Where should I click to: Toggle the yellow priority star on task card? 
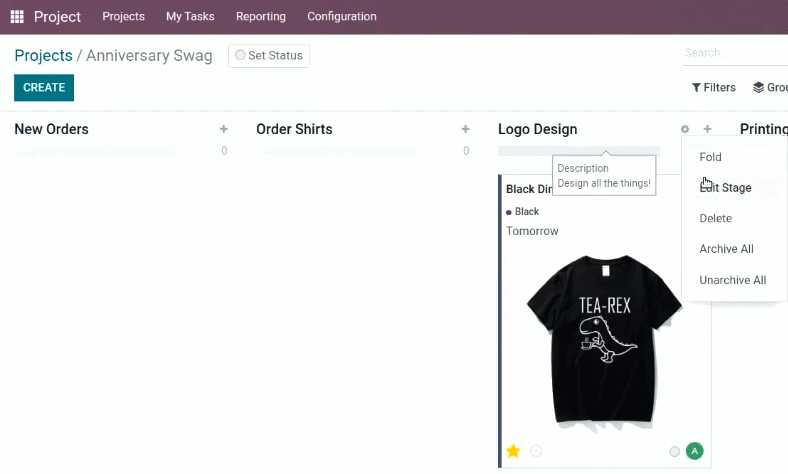pos(513,451)
